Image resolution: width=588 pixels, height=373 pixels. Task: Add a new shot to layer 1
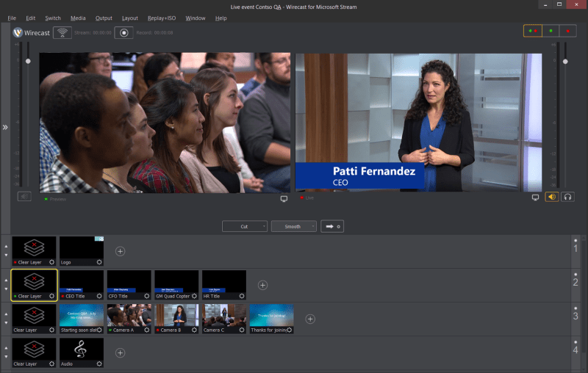(120, 251)
